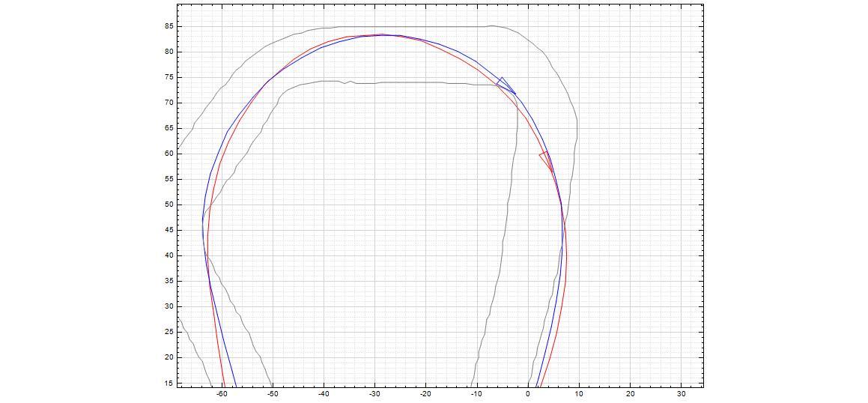Click the blue triangle marker on the blue trajectory
Screen dimensions: 868x403
tap(506, 86)
